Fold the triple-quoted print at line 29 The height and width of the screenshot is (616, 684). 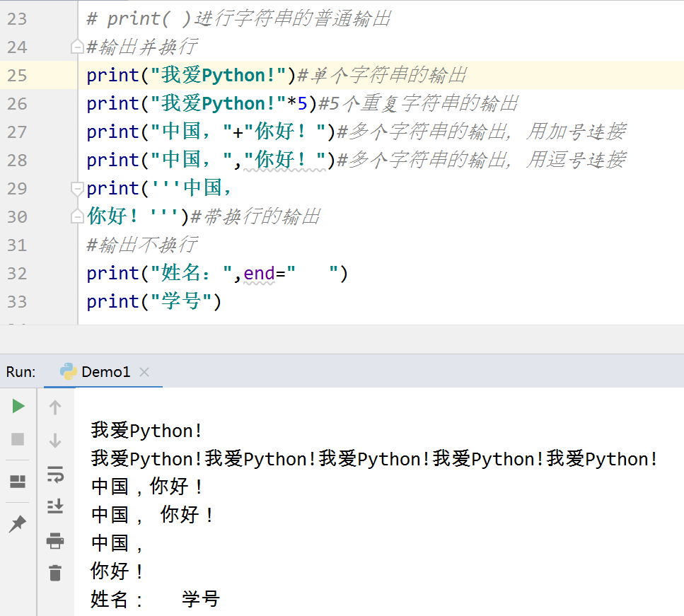click(x=76, y=188)
